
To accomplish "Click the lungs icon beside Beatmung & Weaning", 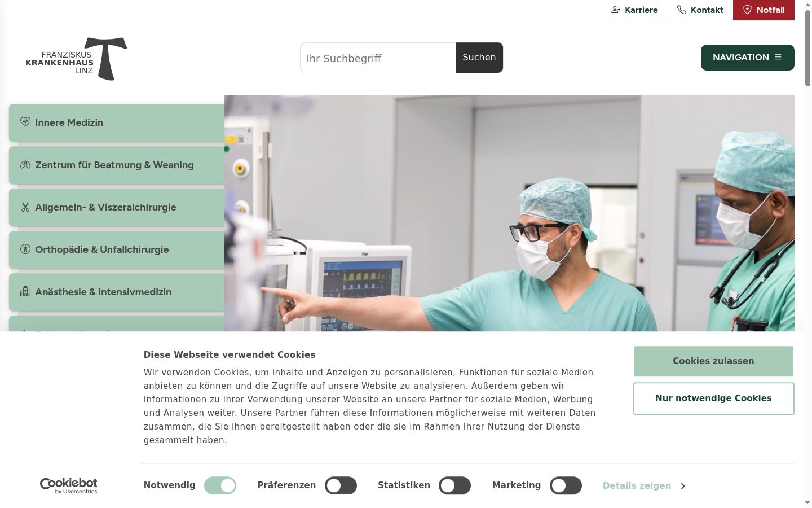I will (x=25, y=165).
